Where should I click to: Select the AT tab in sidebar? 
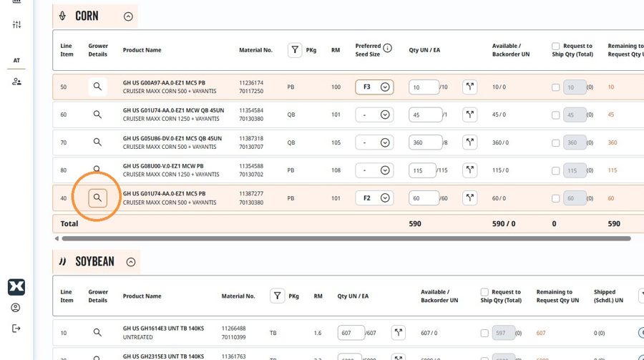tap(16, 60)
